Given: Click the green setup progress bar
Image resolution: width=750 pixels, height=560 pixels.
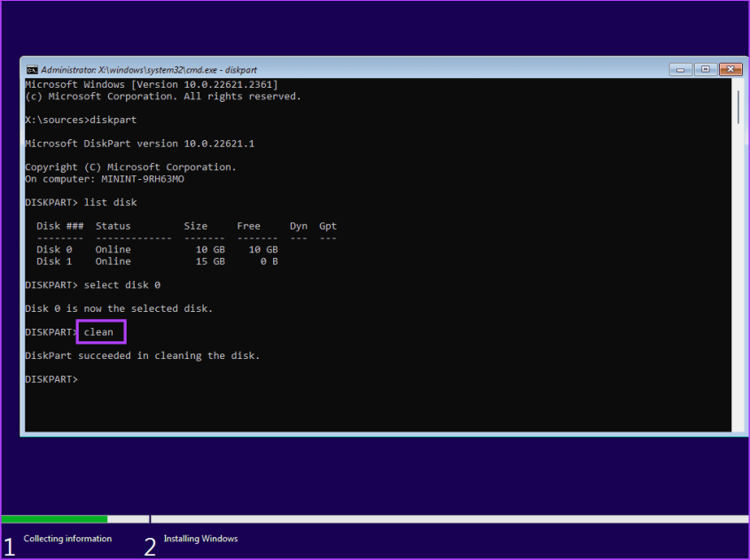Looking at the screenshot, I should tap(55, 519).
